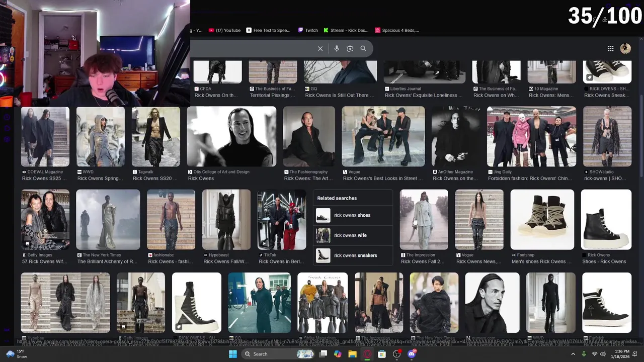
Task: Open The Fashionography Rick Owens image
Action: 309,136
